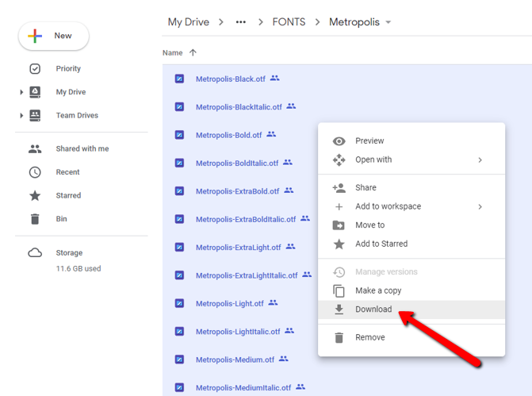
Task: Open Recent in sidebar
Action: (67, 172)
